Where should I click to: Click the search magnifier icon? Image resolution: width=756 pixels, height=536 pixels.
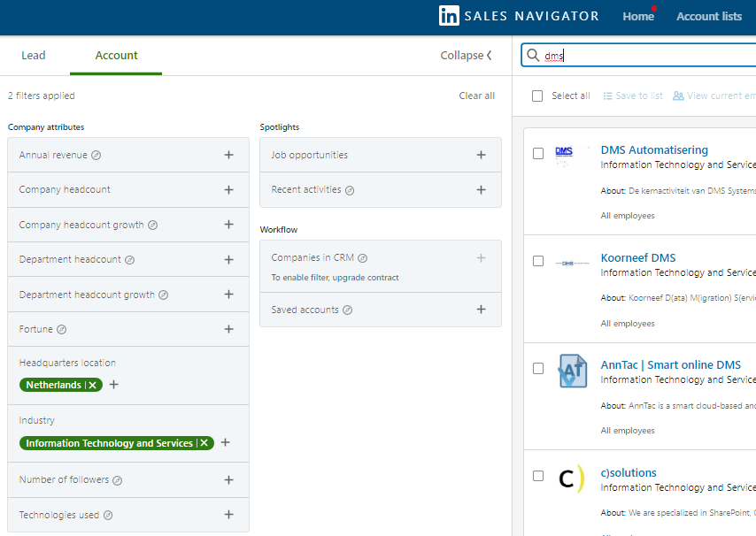coord(533,56)
